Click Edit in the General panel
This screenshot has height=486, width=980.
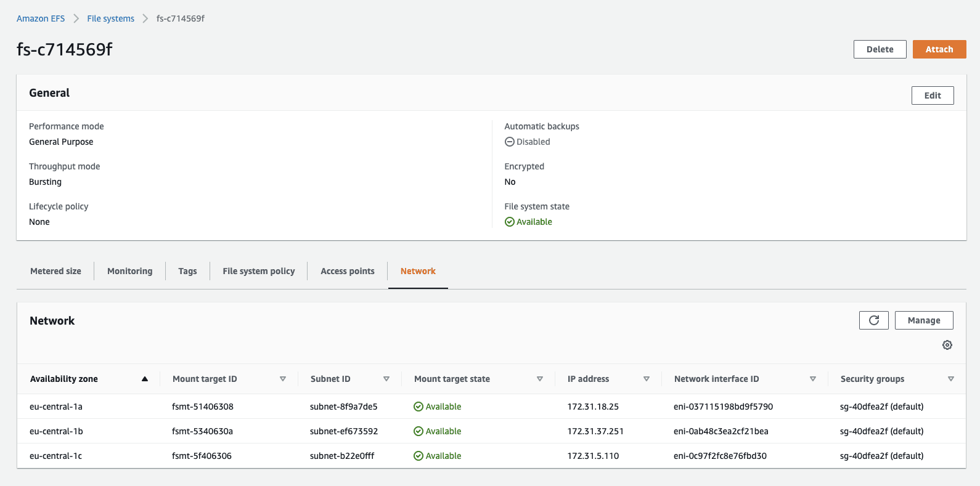(x=933, y=95)
